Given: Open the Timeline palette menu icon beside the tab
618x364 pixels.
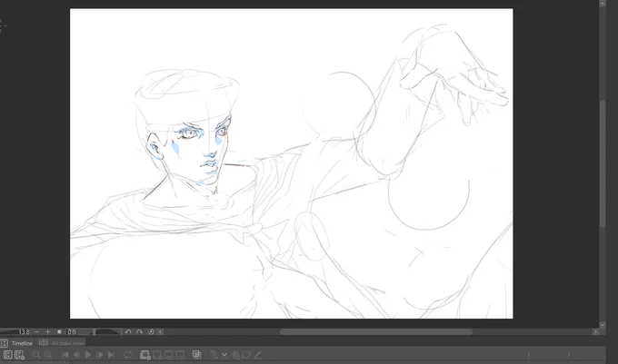Looking at the screenshot, I should point(4,343).
